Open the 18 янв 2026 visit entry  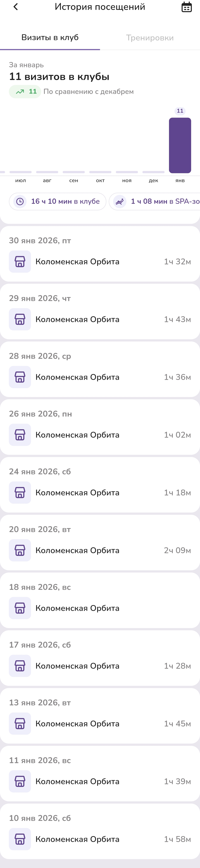pyautogui.click(x=100, y=600)
